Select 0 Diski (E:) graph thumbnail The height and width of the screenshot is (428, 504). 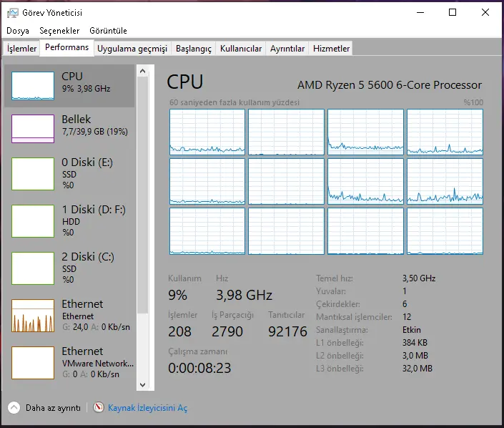33,174
